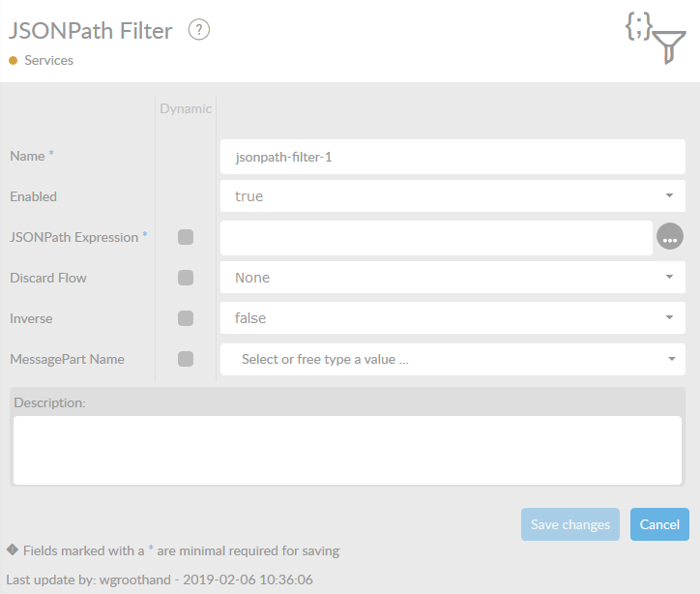The image size is (700, 594).
Task: Toggle Dynamic checkbox for Discard Flow
Action: click(x=186, y=278)
